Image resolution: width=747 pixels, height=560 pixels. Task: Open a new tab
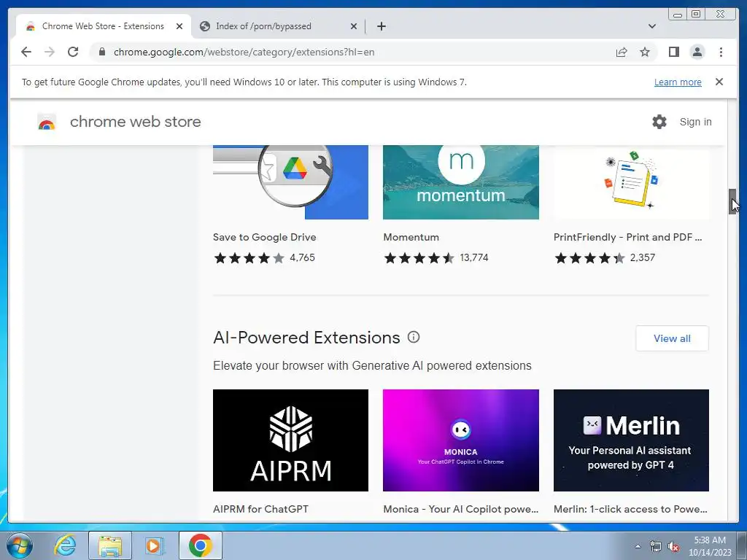click(x=381, y=26)
